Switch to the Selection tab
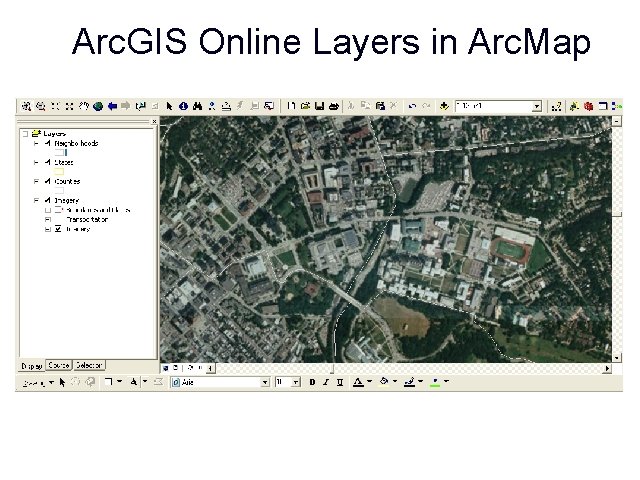The image size is (640, 480). pos(89,365)
